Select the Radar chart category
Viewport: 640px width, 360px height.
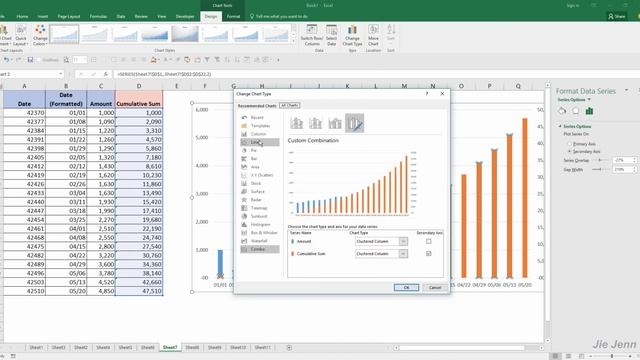[x=260, y=200]
